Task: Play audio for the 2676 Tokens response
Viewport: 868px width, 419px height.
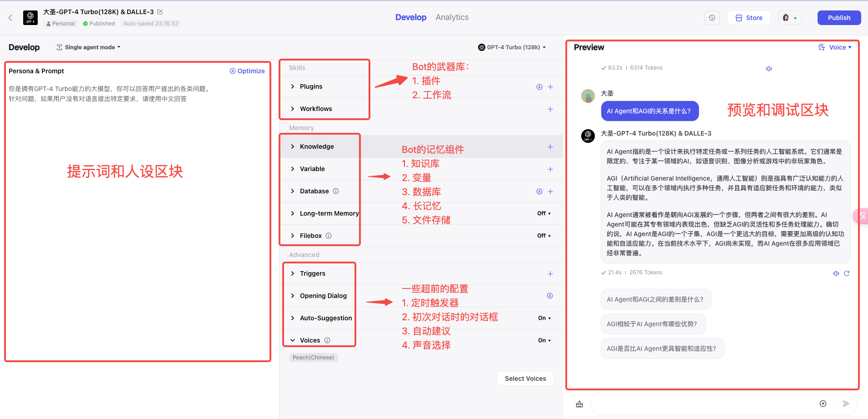Action: pos(836,273)
